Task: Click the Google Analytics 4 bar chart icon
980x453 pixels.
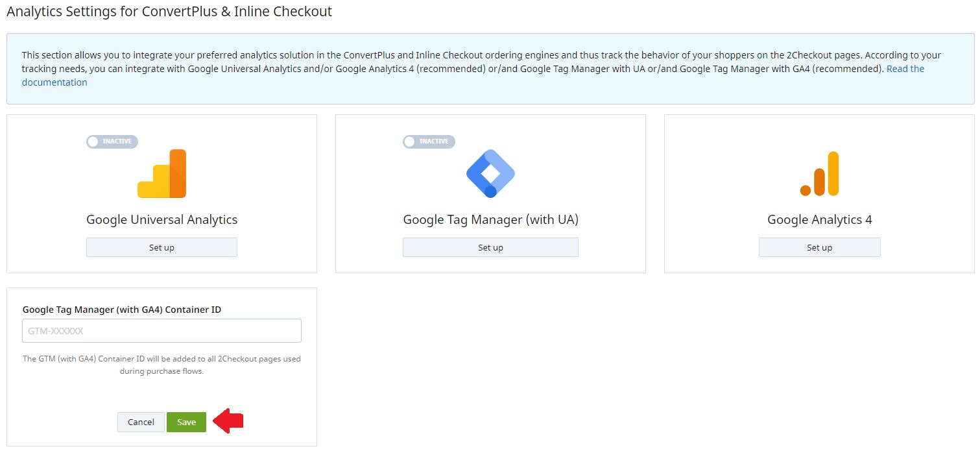Action: 819,172
